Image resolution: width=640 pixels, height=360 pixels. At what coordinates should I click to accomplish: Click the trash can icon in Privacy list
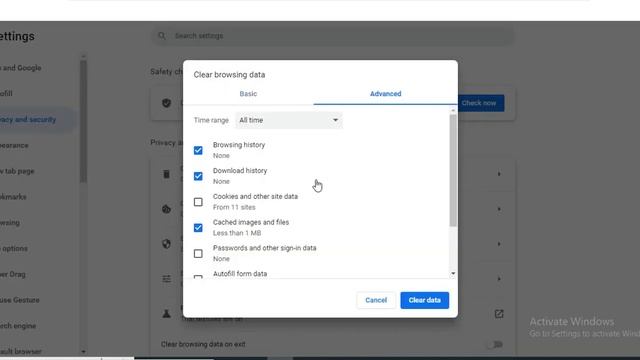pos(167,174)
